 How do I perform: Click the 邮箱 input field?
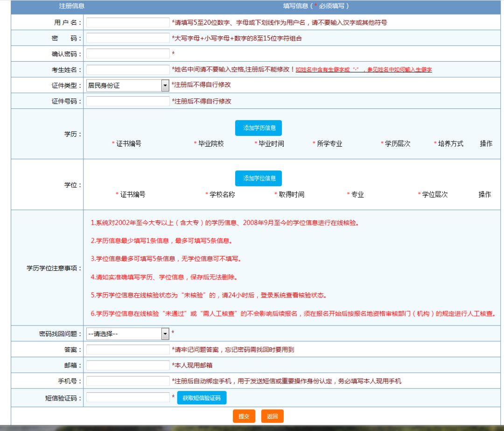point(128,365)
